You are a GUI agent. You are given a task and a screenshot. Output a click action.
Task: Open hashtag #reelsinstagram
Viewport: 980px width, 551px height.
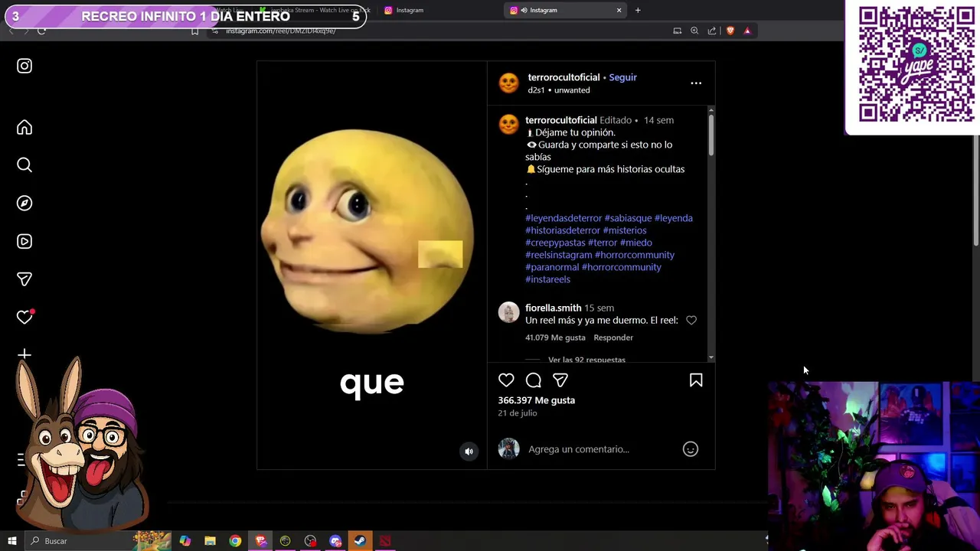[x=559, y=255]
